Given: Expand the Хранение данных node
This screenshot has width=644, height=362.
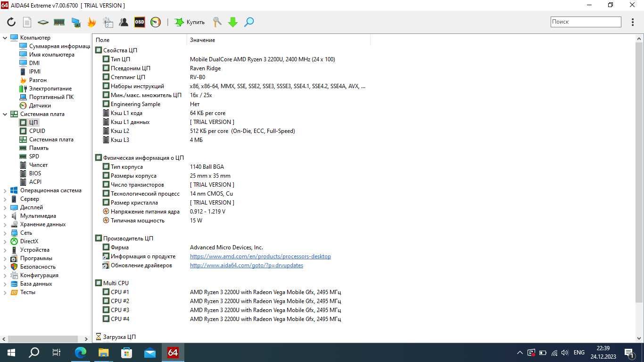Looking at the screenshot, I should (5, 224).
